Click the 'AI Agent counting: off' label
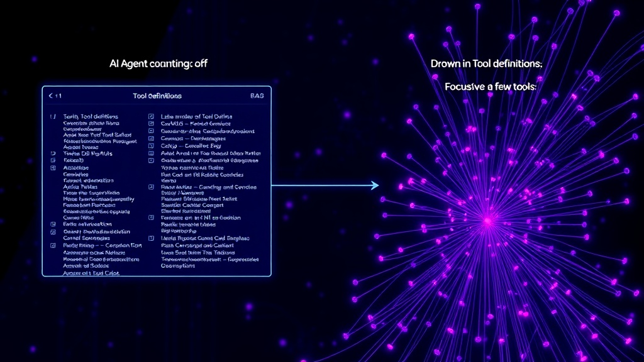This screenshot has height=362, width=644. point(158,63)
